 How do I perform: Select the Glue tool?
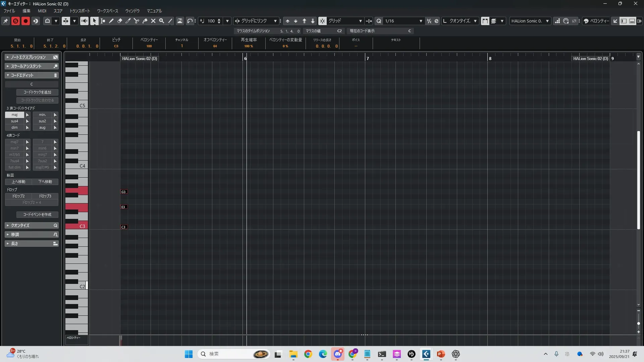click(145, 21)
